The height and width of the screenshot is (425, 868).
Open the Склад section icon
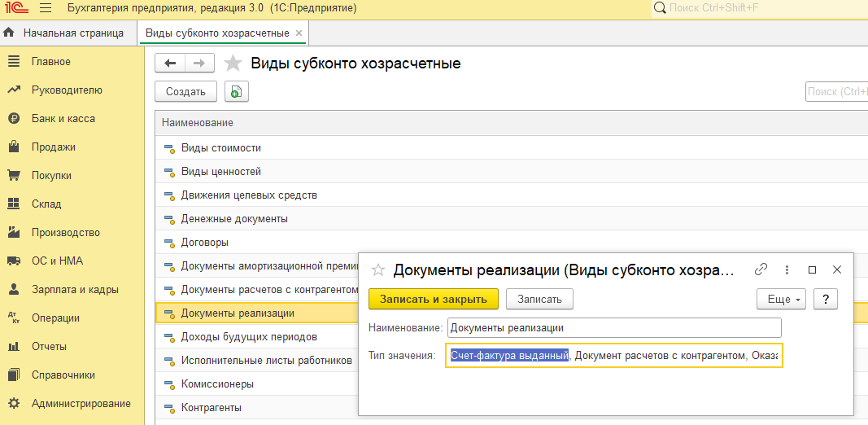click(14, 204)
